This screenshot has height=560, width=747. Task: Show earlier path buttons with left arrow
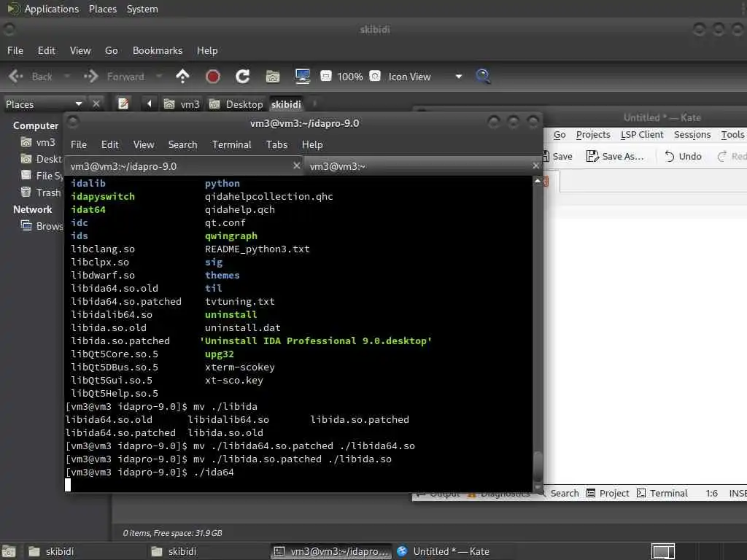[x=149, y=104]
